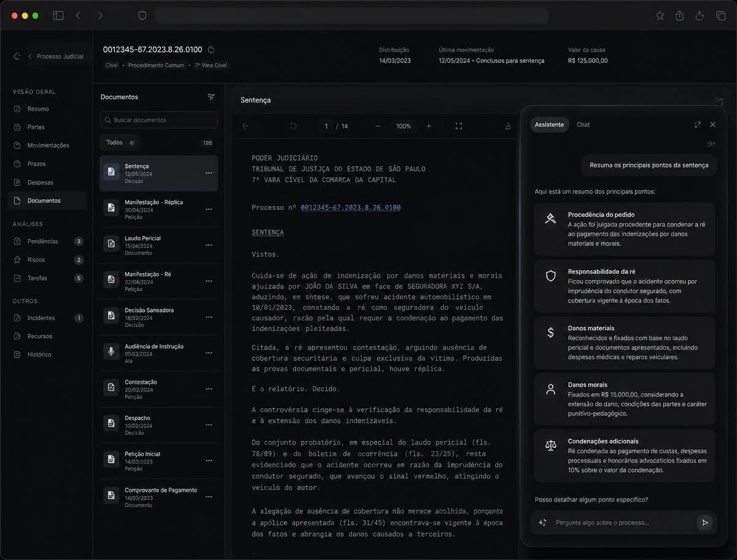Viewport: 737px width, 560px height.
Task: Toggle the browser sidebar icon
Action: coord(58,15)
